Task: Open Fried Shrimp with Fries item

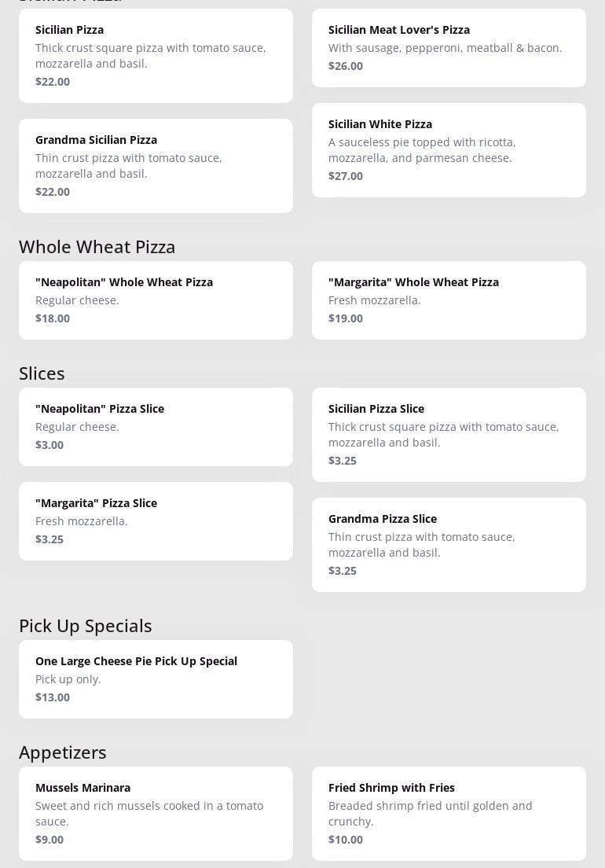Action: click(449, 813)
